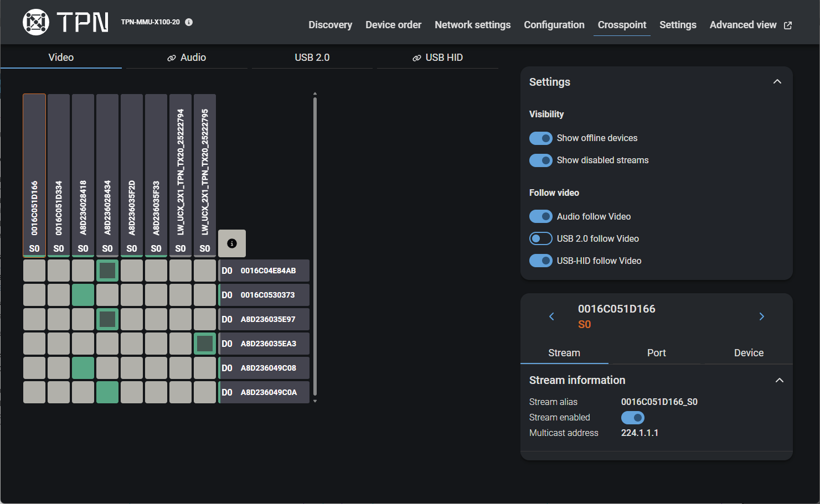Switch to the Audio tab
The height and width of the screenshot is (504, 820).
(x=187, y=58)
